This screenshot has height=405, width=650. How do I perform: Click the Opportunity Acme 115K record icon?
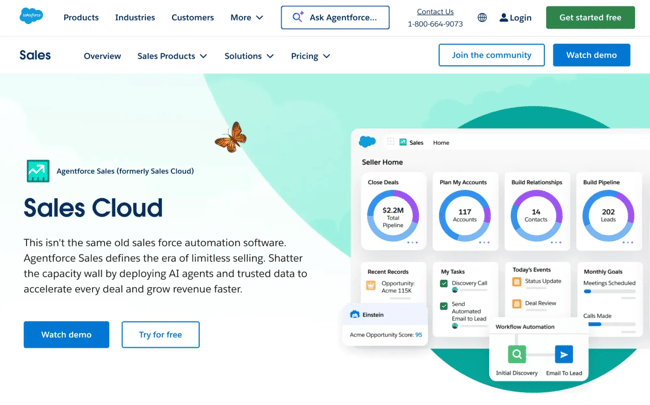coord(371,285)
